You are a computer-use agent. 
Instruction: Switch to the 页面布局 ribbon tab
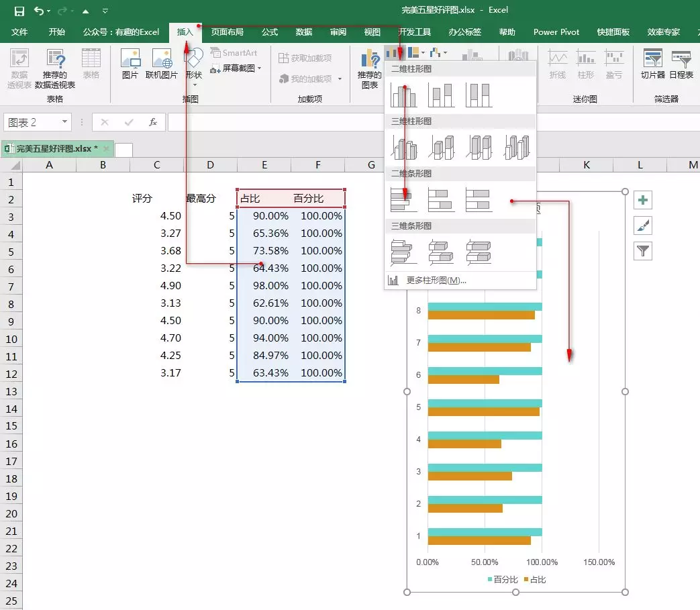pos(227,32)
